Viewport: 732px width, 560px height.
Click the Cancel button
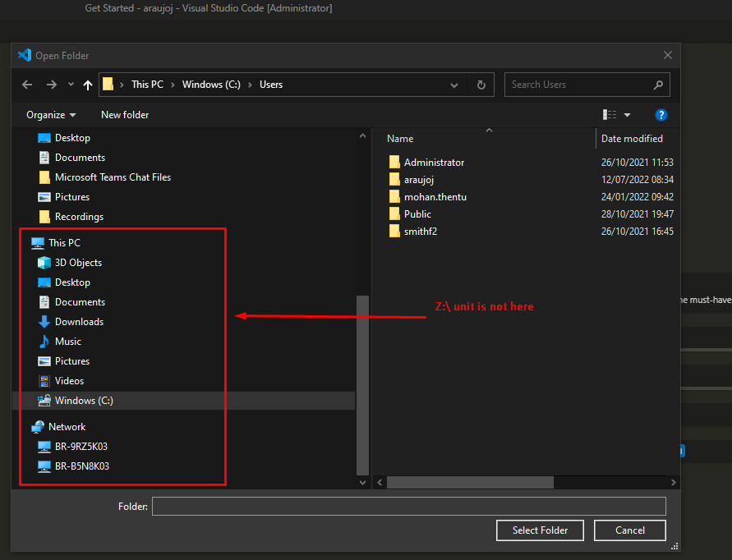tap(630, 530)
